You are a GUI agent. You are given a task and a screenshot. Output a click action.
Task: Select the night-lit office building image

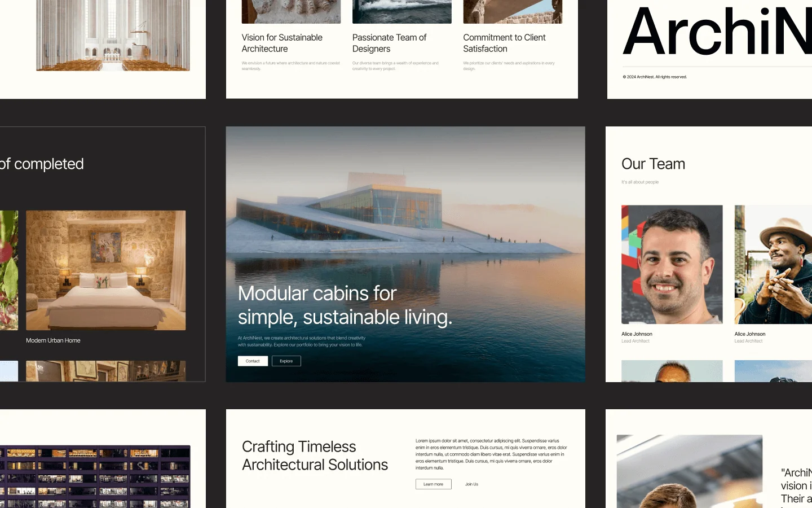pyautogui.click(x=95, y=476)
